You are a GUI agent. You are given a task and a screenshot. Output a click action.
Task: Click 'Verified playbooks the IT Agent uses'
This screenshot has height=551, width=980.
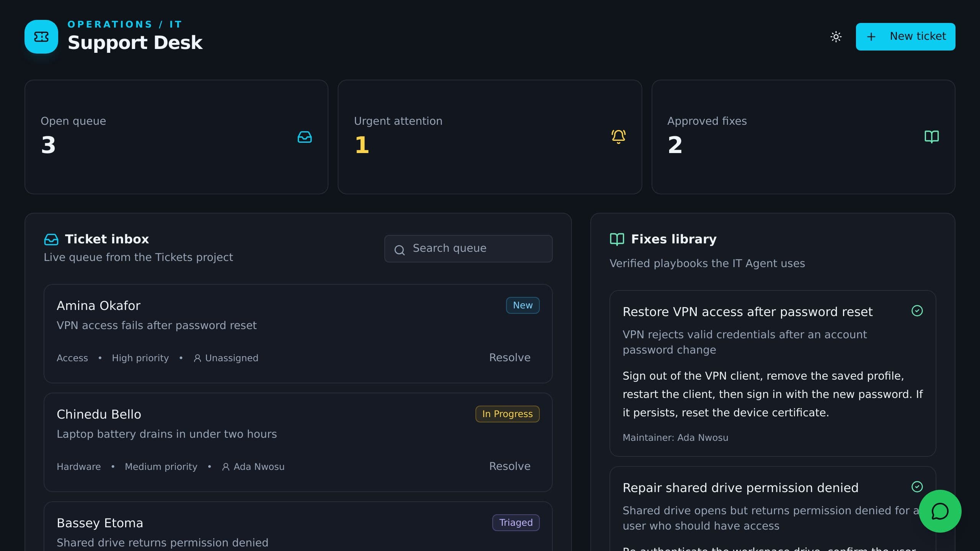pyautogui.click(x=707, y=264)
